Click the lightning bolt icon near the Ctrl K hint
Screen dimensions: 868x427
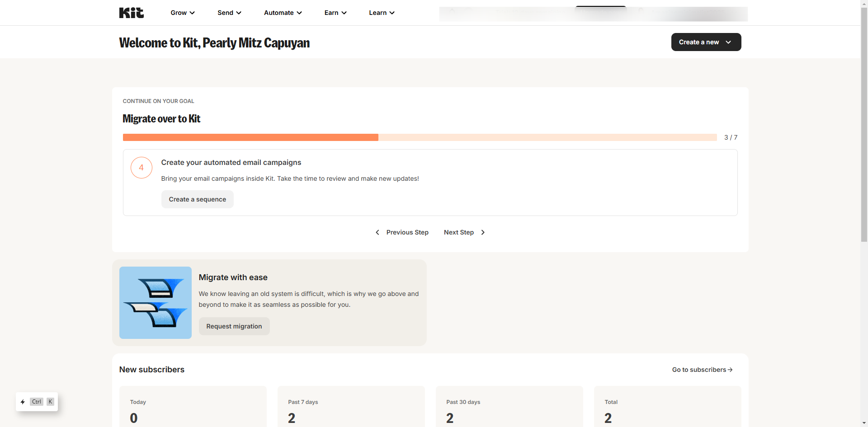[23, 402]
